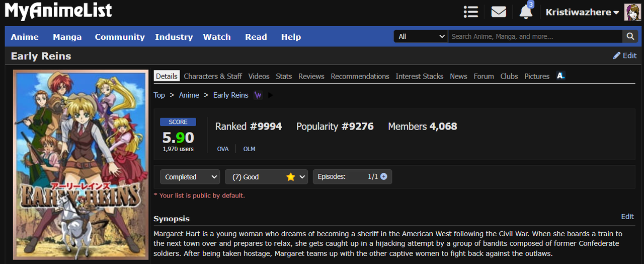Increment episodes with the plus icon
Screen dimensions: 644x264
coord(384,177)
